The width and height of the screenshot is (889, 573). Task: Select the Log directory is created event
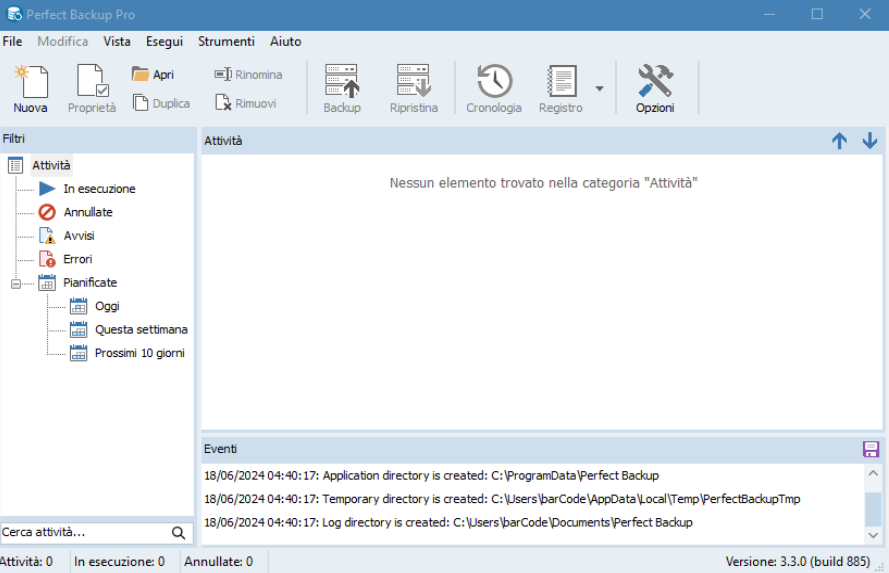(x=448, y=523)
